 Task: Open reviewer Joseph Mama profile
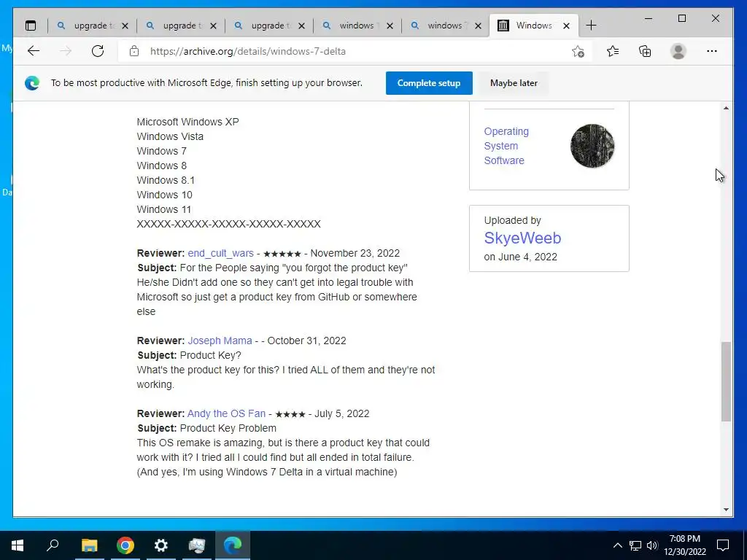(220, 341)
